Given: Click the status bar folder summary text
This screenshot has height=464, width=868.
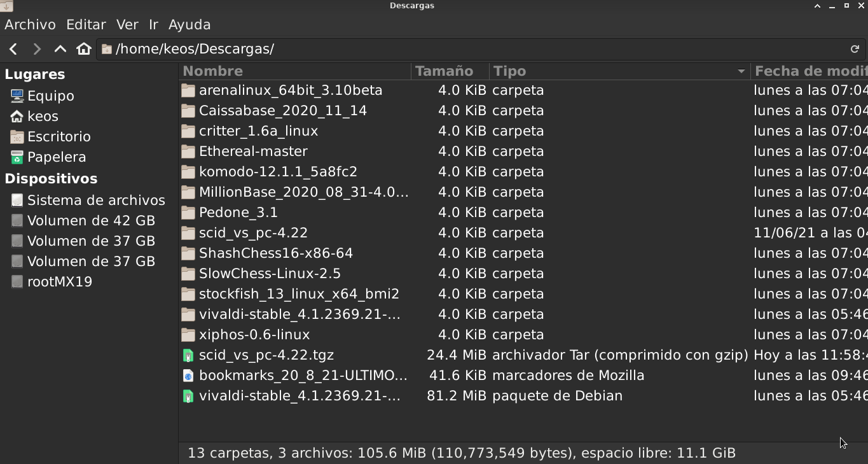Looking at the screenshot, I should click(462, 453).
